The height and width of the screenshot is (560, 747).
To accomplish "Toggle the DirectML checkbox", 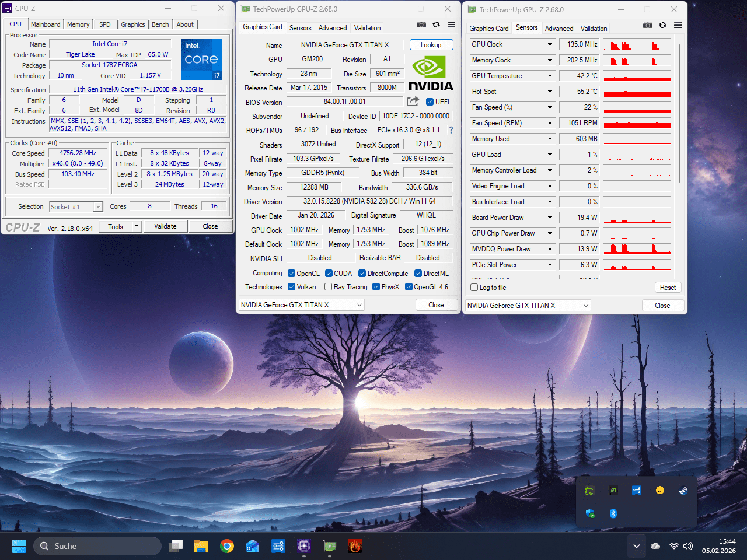I will tap(418, 274).
